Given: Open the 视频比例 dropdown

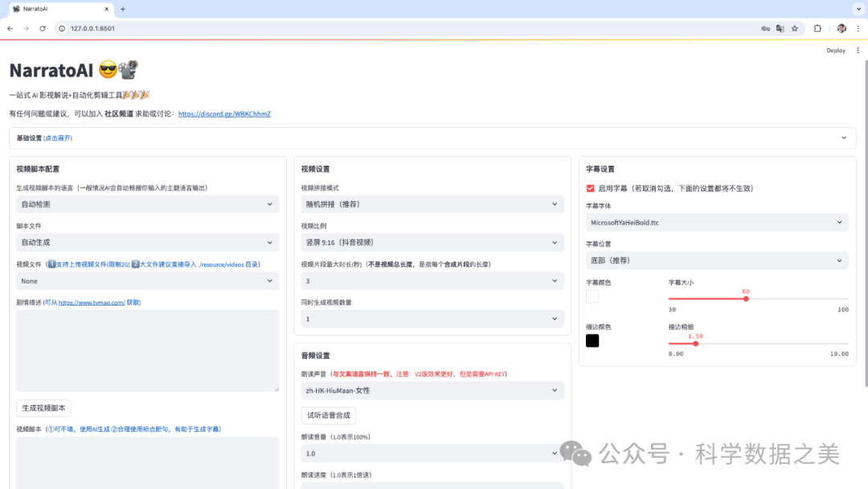Looking at the screenshot, I should click(432, 242).
